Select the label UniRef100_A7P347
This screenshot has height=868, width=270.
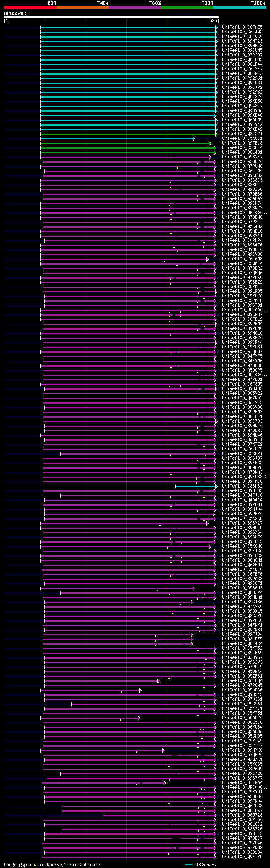coord(242,222)
